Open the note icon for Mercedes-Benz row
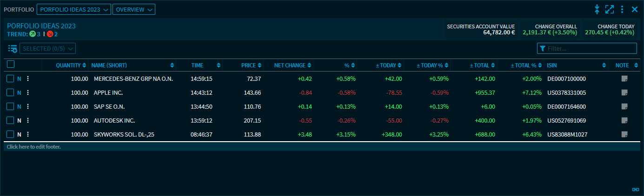Image resolution: width=644 pixels, height=196 pixels. tap(624, 79)
